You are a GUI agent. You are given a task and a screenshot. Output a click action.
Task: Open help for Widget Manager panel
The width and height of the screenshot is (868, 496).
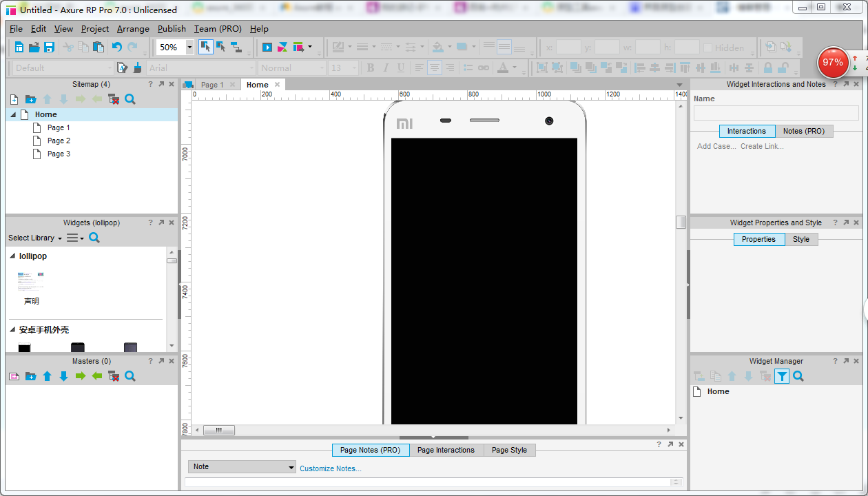click(x=835, y=361)
